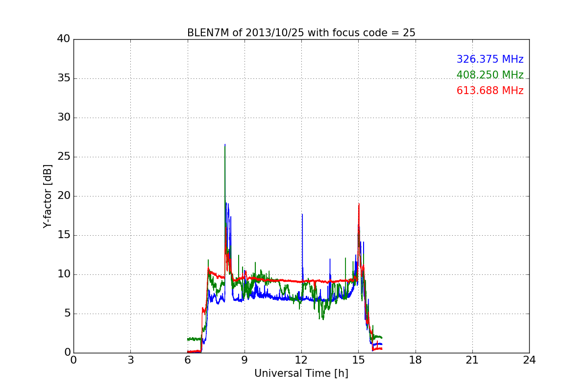This screenshot has width=588, height=392.
Task: Click the x-axis tick label 21
Action: [x=472, y=360]
